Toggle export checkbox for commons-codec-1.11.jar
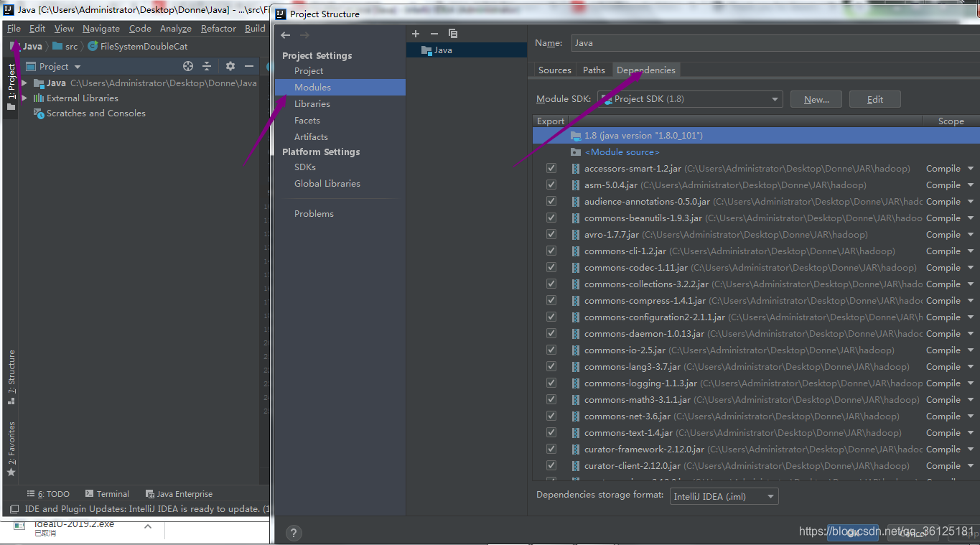This screenshot has width=980, height=545. (551, 268)
